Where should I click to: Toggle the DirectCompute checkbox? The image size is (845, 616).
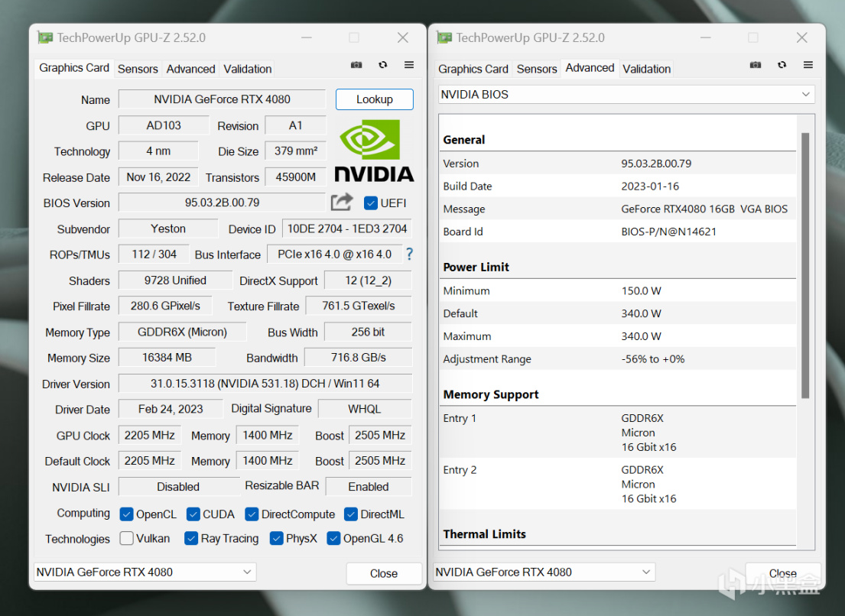click(x=251, y=514)
